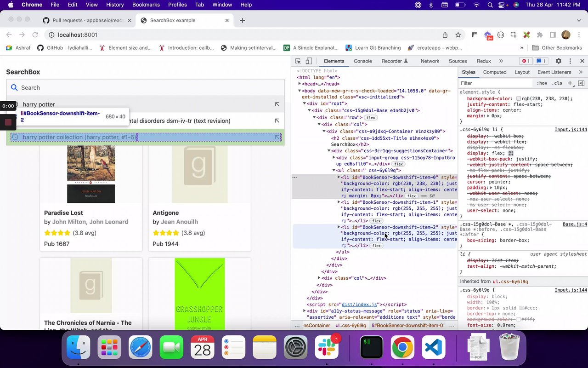Screen dimensions: 588x368
Task: Toggle flex badge on the input-group div
Action: pos(398,164)
